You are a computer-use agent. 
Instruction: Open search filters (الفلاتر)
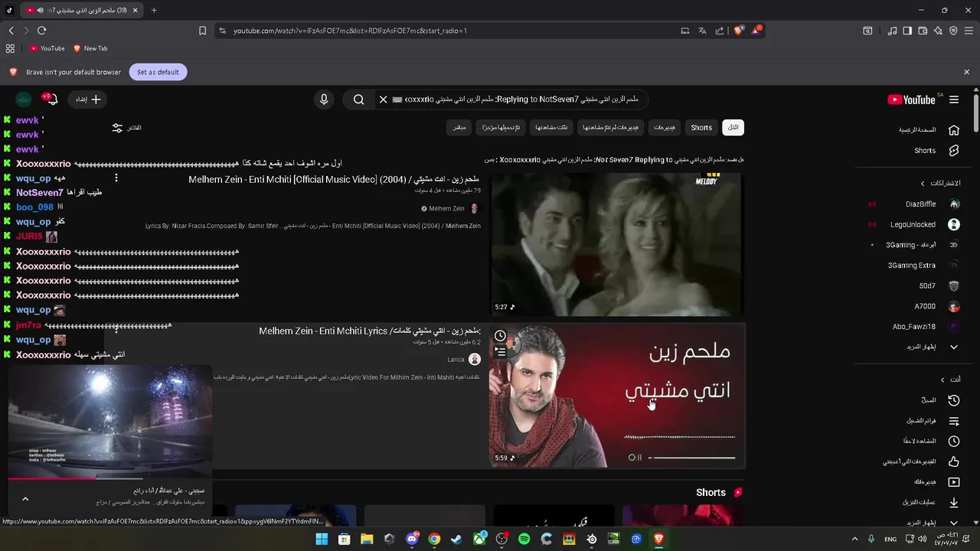click(126, 128)
